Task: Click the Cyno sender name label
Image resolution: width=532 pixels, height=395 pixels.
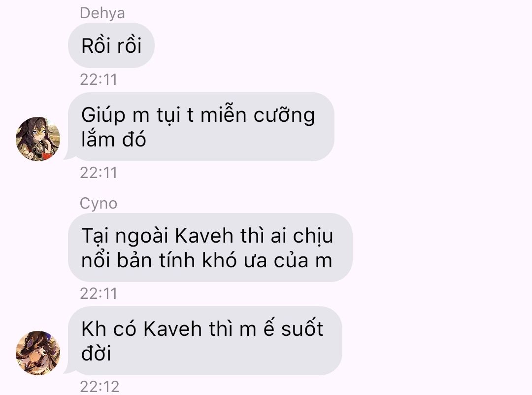Action: pyautogui.click(x=99, y=204)
